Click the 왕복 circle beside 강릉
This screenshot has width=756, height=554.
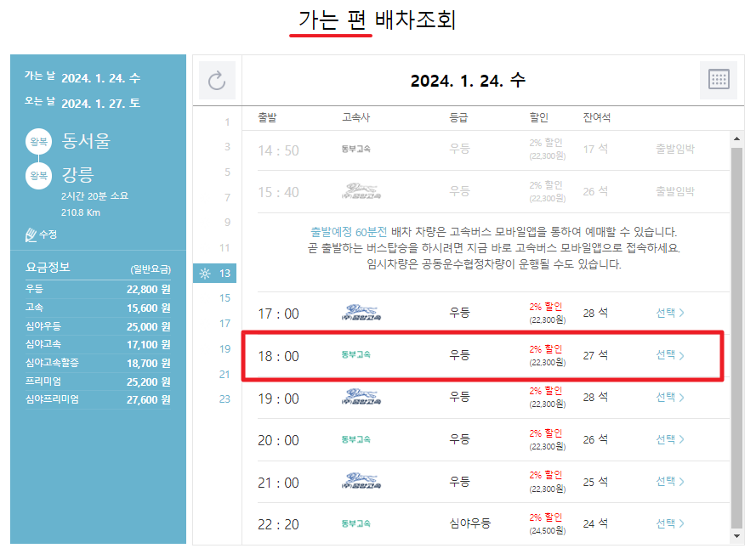pyautogui.click(x=38, y=176)
